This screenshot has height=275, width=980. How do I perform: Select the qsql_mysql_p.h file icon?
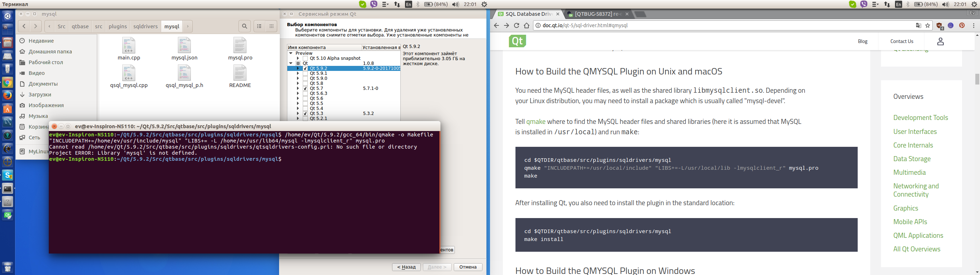(x=184, y=73)
